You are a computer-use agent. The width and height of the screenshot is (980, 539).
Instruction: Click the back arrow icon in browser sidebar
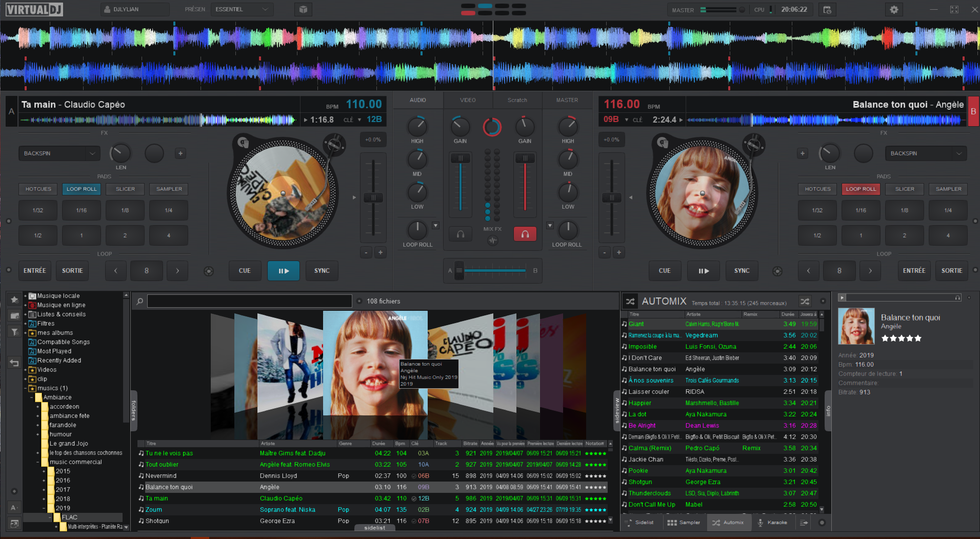(x=14, y=363)
